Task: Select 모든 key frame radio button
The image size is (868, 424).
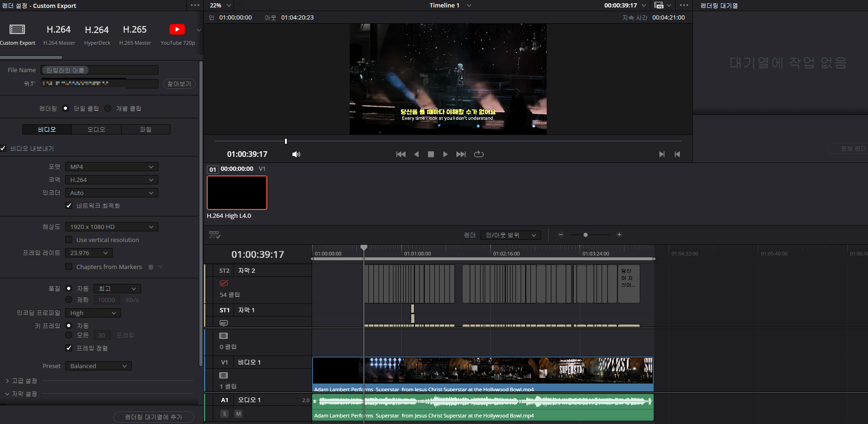Action: [x=69, y=335]
